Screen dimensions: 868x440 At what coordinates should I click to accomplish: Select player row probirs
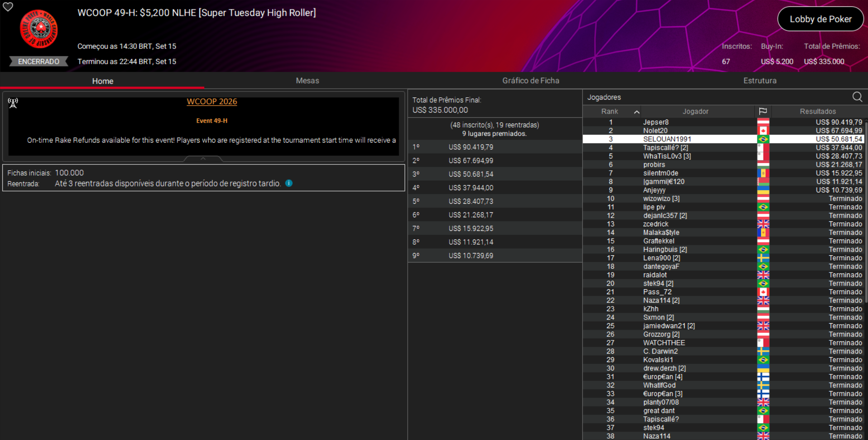point(723,165)
